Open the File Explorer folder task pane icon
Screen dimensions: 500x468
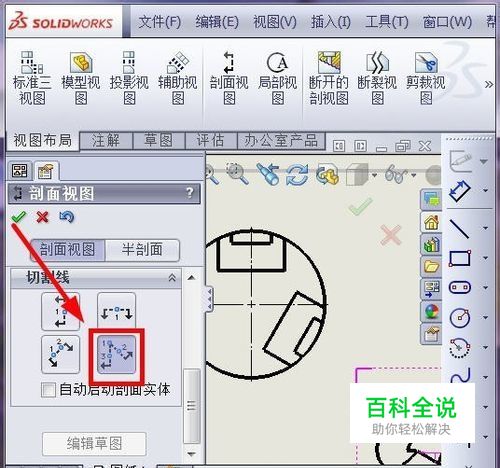[432, 266]
